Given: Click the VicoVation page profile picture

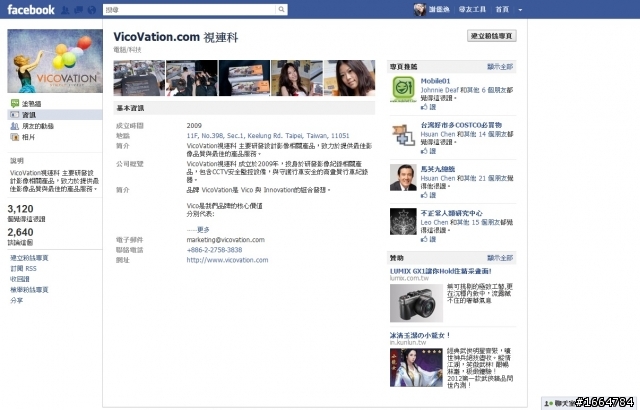Looking at the screenshot, I should (x=55, y=61).
